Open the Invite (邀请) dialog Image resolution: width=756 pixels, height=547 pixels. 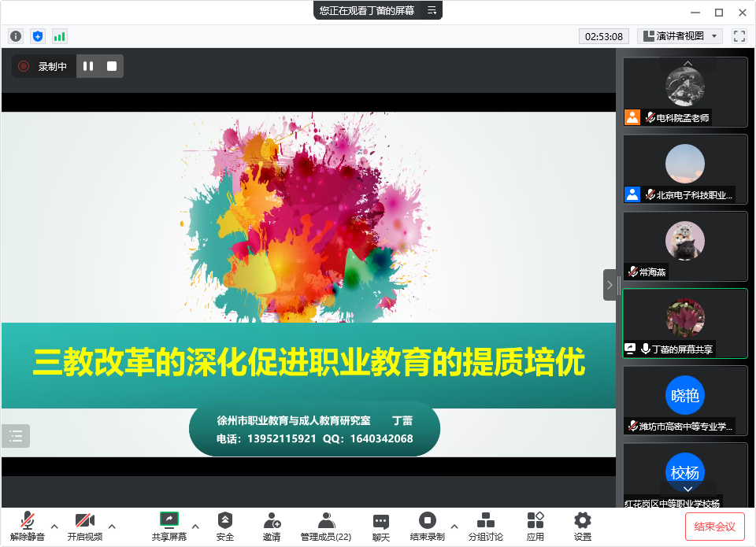(x=272, y=526)
